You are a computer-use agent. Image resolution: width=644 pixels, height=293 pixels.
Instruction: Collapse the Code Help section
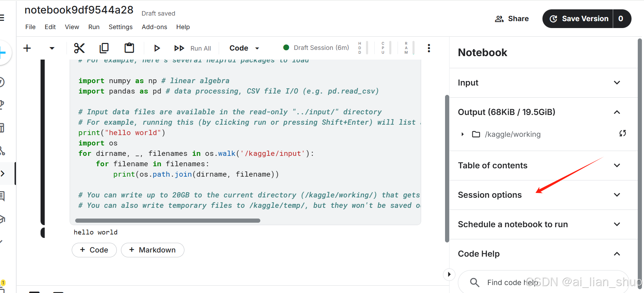point(543,254)
